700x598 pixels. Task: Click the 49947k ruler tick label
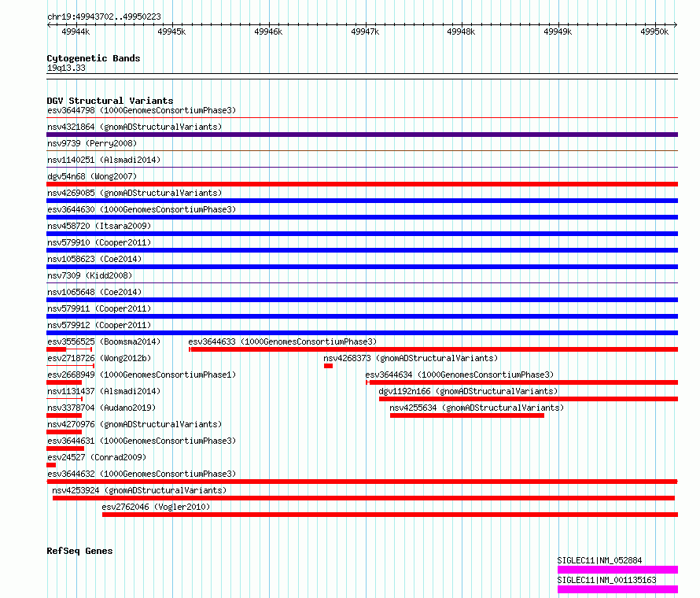tap(365, 31)
